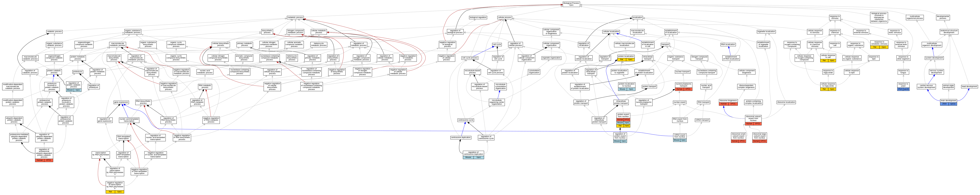
Task: Click the 'nucleic acid metabolic process' node
Action: coord(205,71)
